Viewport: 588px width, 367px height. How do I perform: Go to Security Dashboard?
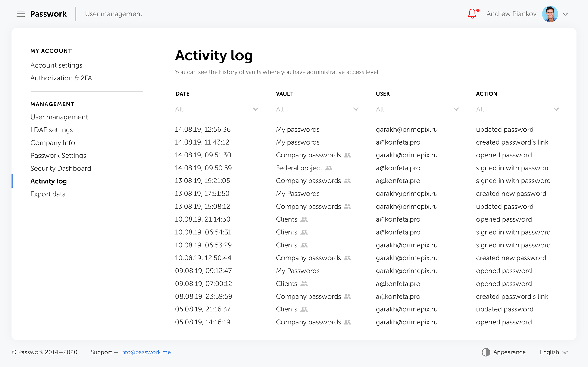pos(60,168)
